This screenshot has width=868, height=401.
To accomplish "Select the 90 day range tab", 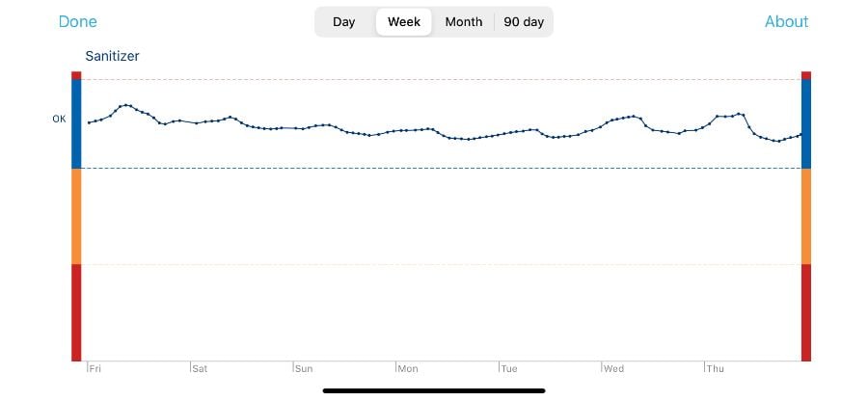I will point(524,22).
